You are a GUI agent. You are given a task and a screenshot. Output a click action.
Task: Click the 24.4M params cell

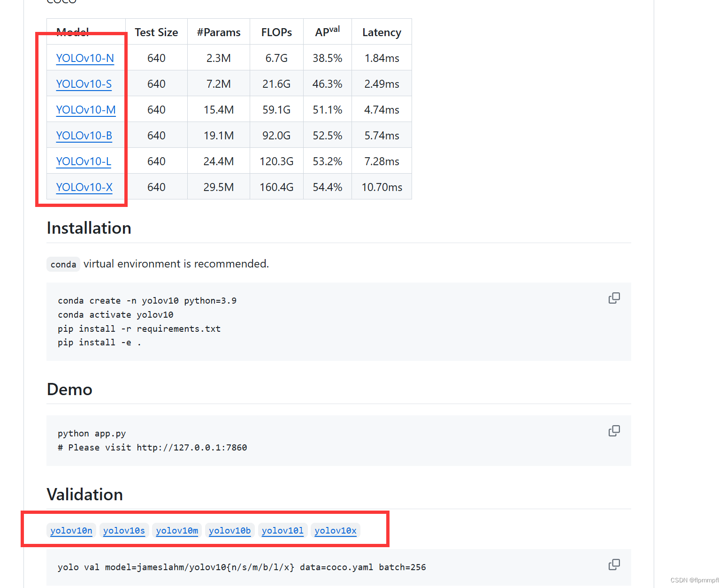coord(219,161)
